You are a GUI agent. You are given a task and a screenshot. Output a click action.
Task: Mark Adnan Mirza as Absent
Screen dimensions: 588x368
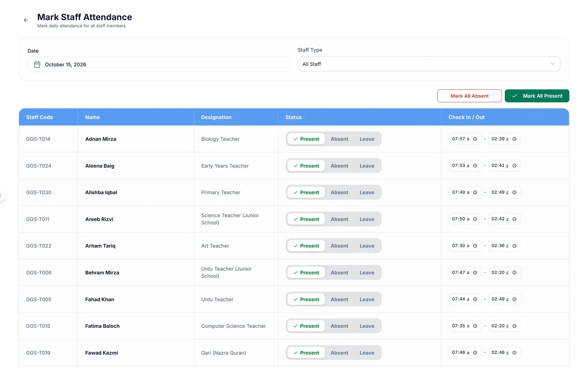click(339, 139)
